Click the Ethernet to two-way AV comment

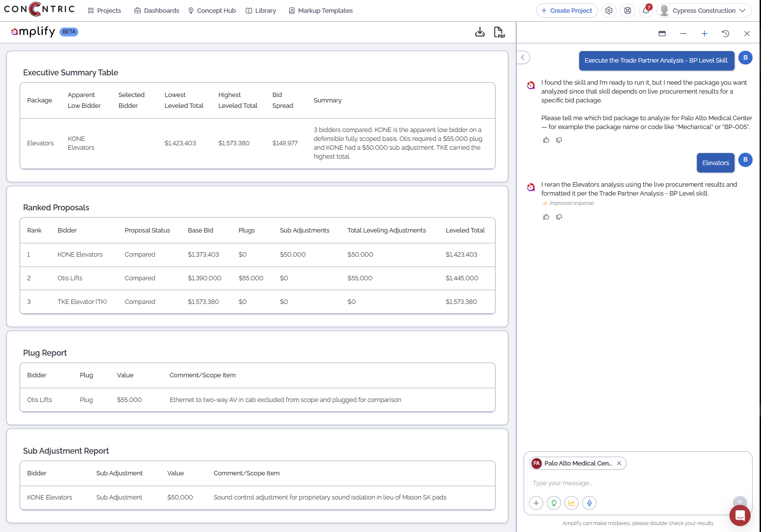[x=285, y=400]
